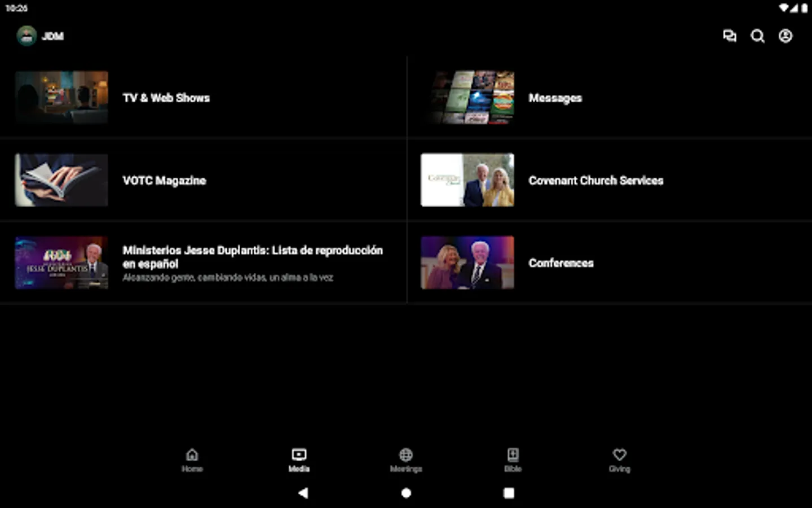812x508 pixels.
Task: Open the chat messages icon
Action: [x=730, y=36]
